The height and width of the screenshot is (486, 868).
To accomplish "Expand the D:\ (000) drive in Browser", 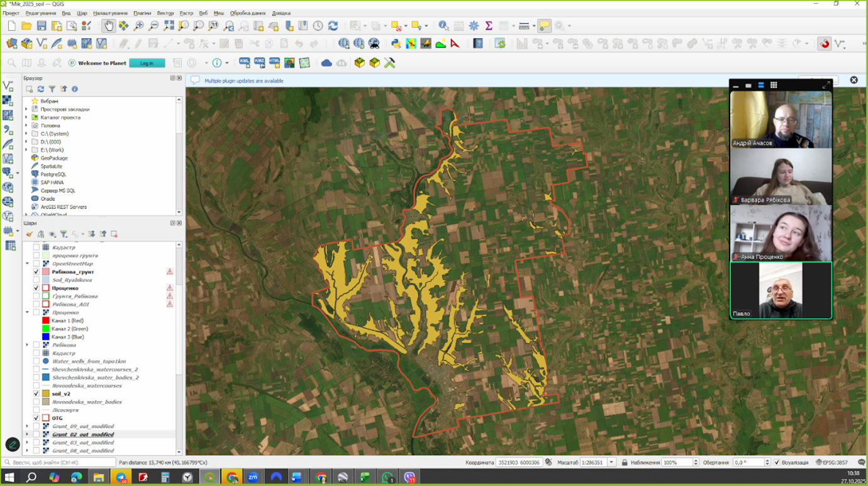I will pos(27,142).
